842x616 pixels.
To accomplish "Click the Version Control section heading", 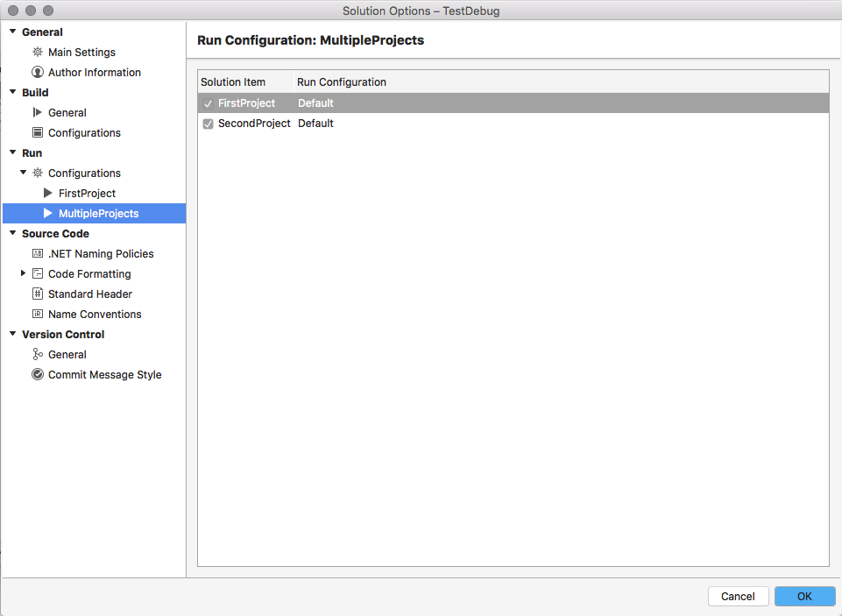I will click(x=63, y=334).
